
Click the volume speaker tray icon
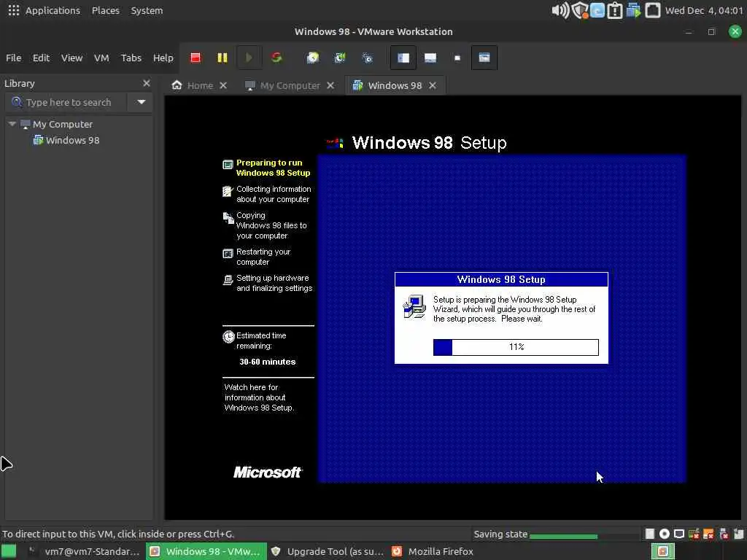pos(560,10)
